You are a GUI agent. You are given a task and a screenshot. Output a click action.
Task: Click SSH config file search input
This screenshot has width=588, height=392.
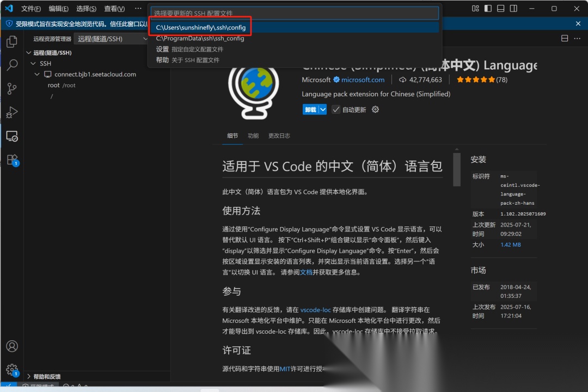click(x=295, y=13)
